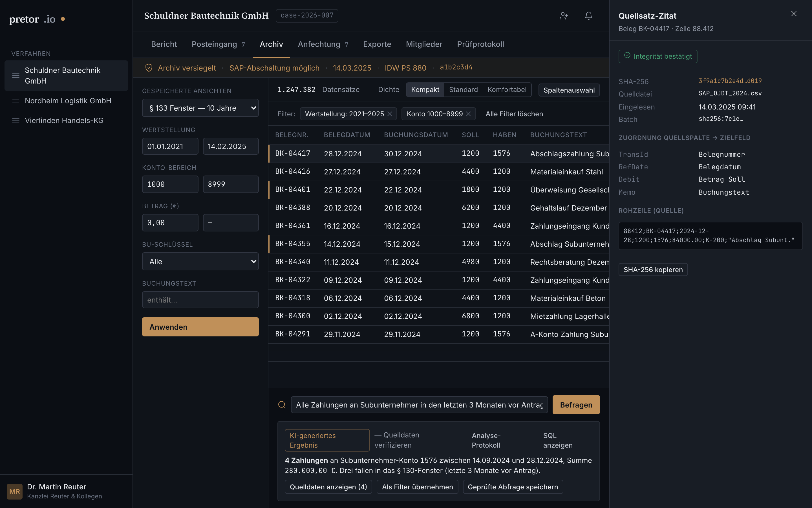This screenshot has width=812, height=508.
Task: Click the Konto-Bereich to field 8999
Action: tap(231, 184)
